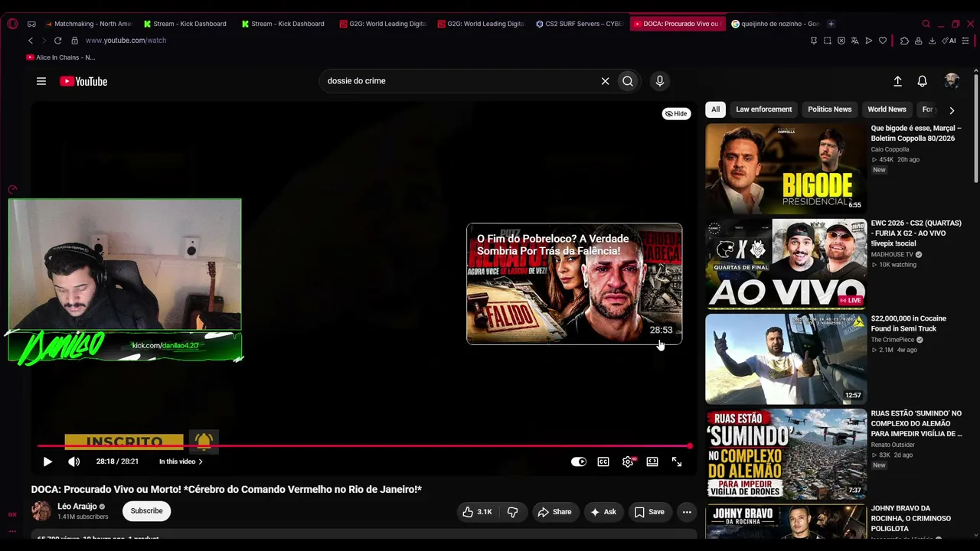This screenshot has height=551, width=980.
Task: Open the player settings gear
Action: coord(629,461)
